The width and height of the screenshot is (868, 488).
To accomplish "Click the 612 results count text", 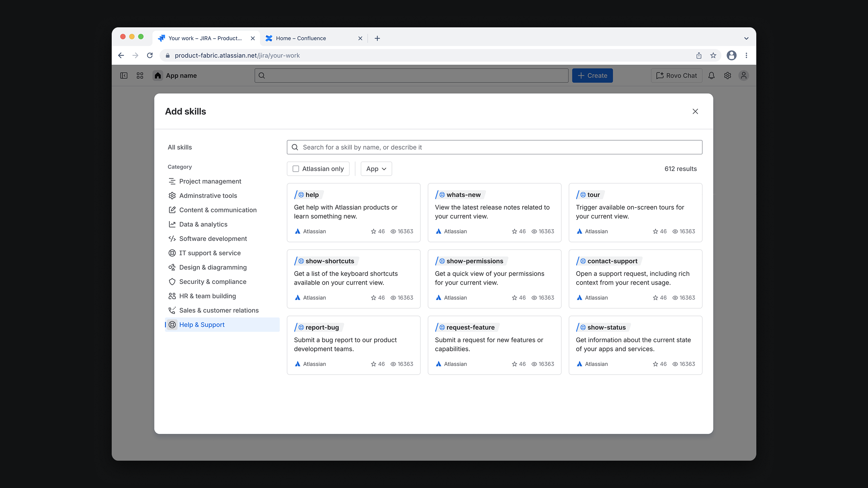I will [681, 169].
